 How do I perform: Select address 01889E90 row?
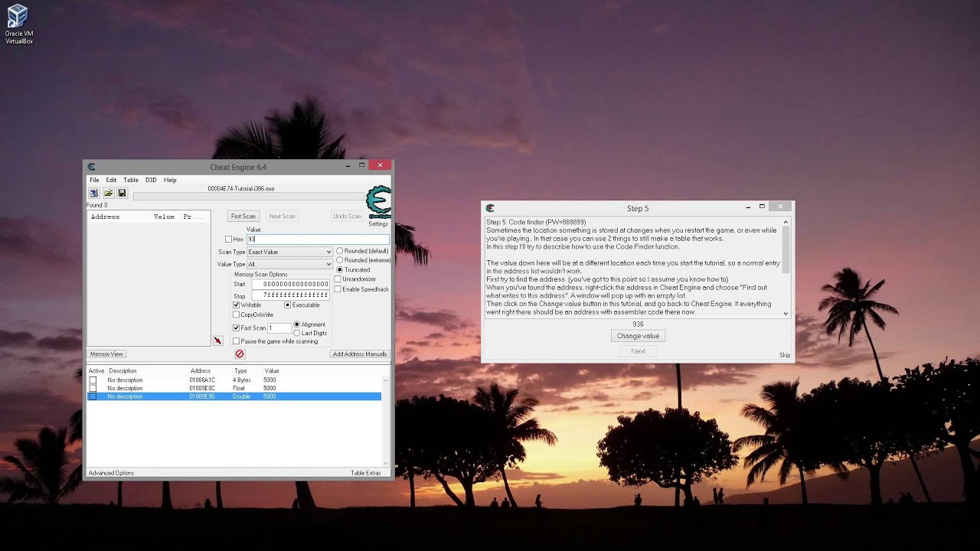pyautogui.click(x=234, y=396)
